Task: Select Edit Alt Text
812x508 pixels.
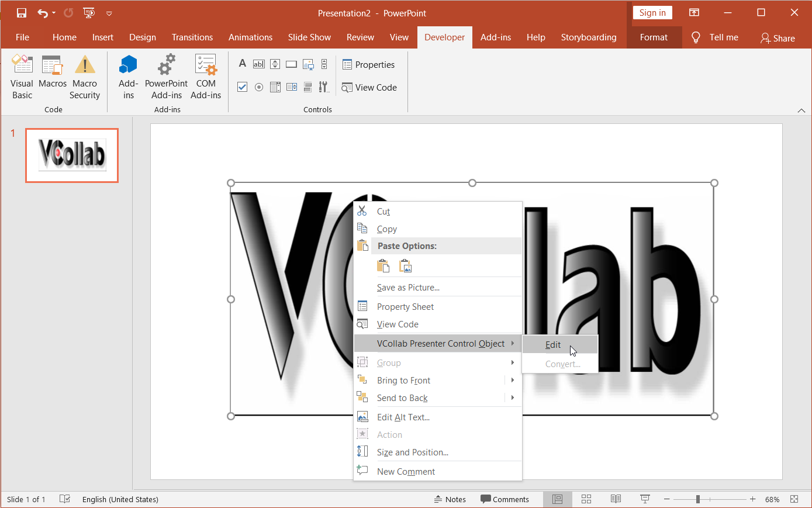Action: click(x=438, y=417)
